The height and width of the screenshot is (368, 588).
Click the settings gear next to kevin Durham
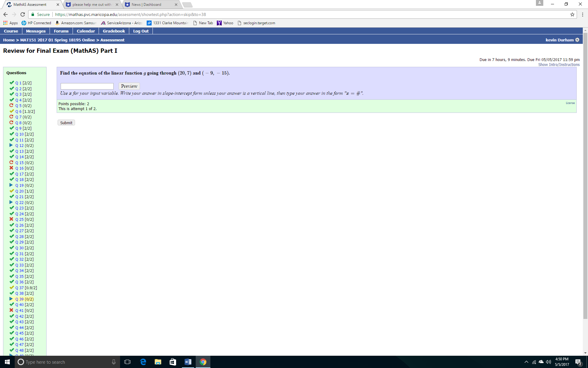[577, 40]
